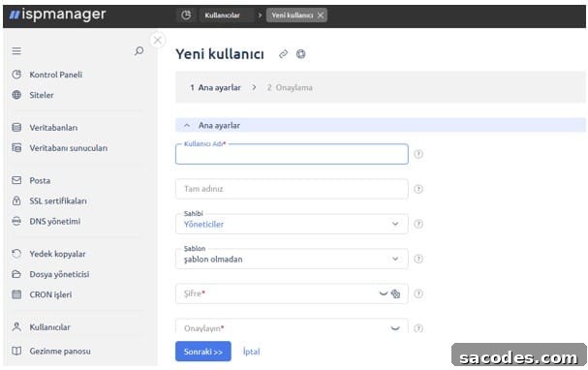This screenshot has width=588, height=370.
Task: Show help for Onaylayın field
Action: click(418, 328)
